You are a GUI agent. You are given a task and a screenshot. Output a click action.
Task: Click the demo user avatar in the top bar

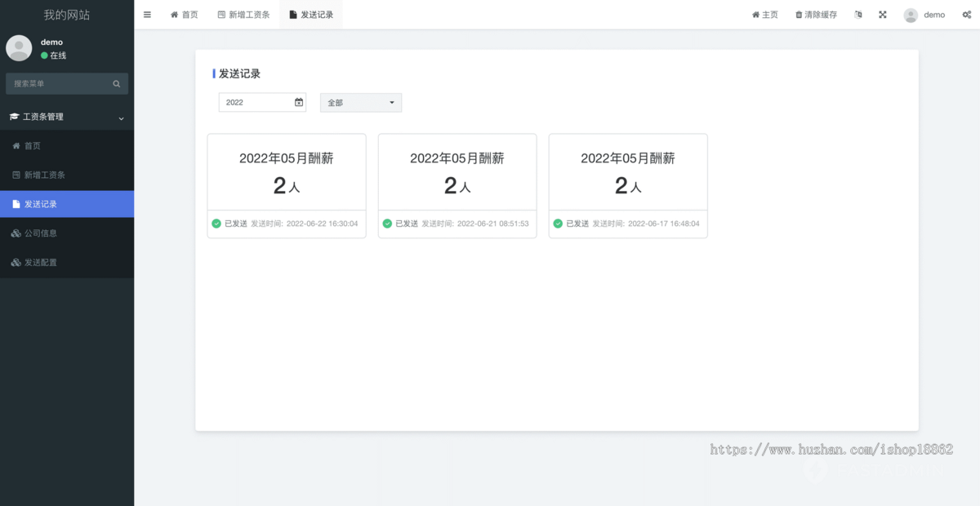911,14
